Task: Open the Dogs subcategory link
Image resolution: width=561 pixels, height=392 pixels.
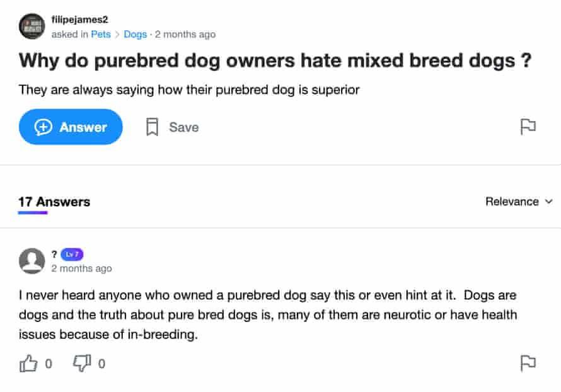Action: tap(135, 34)
